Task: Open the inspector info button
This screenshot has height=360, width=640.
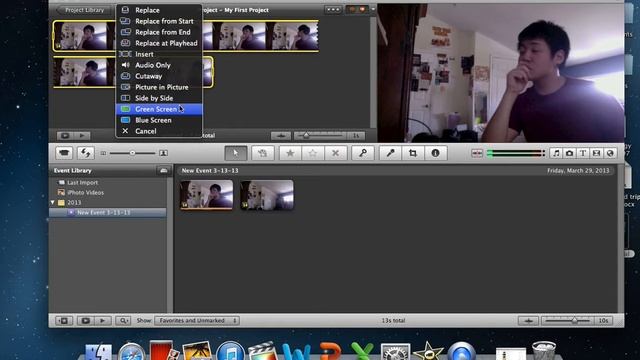Action: click(435, 153)
